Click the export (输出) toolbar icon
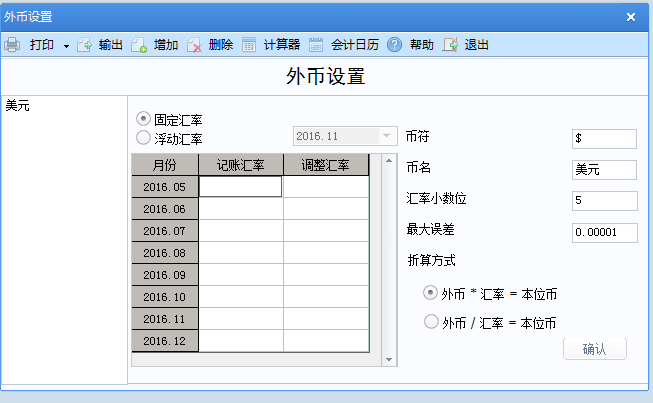The height and width of the screenshot is (403, 653). [85, 45]
